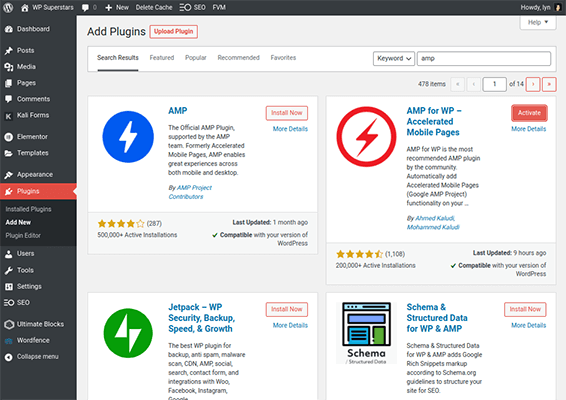The image size is (566, 400).
Task: Open the Schema & Structured Data title link
Action: (x=437, y=318)
